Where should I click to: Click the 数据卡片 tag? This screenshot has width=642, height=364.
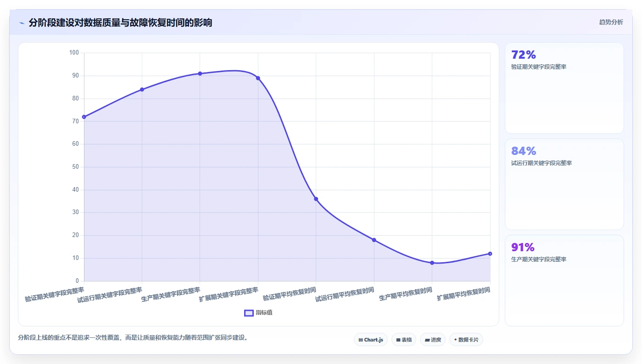click(466, 340)
